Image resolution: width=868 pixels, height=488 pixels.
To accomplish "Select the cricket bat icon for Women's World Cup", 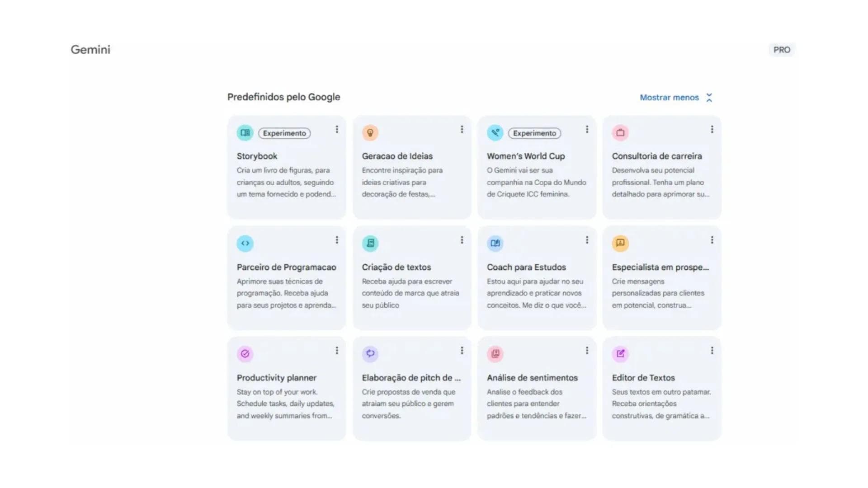I will pos(495,132).
